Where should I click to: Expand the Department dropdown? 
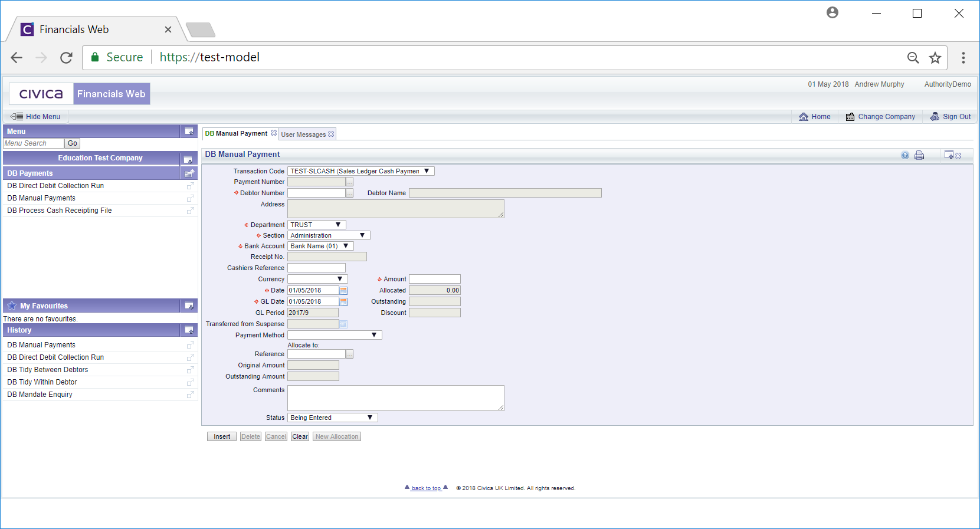pyautogui.click(x=337, y=225)
